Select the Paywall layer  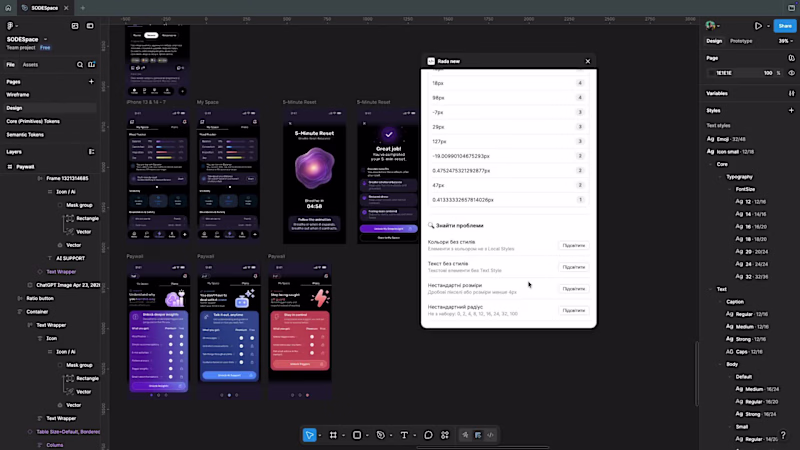click(25, 167)
